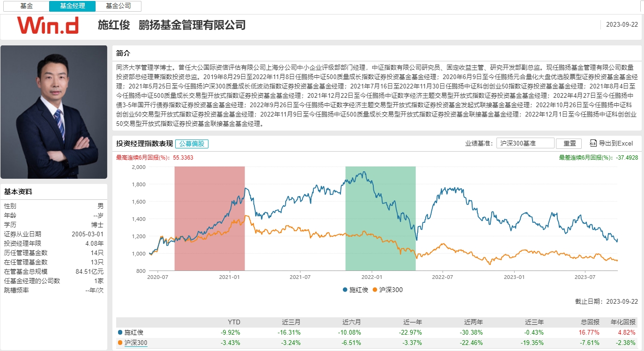Click the 近三年 column header

pos(534,322)
